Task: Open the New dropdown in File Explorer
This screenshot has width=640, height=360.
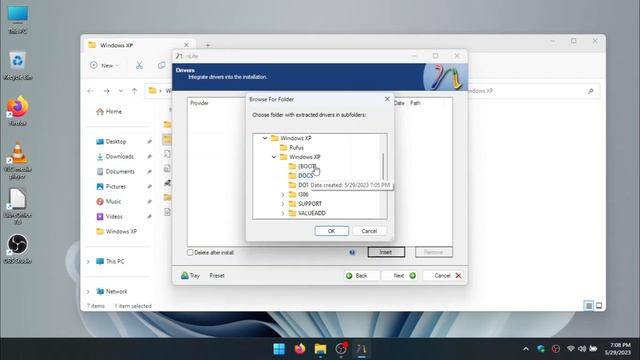Action: tap(105, 65)
